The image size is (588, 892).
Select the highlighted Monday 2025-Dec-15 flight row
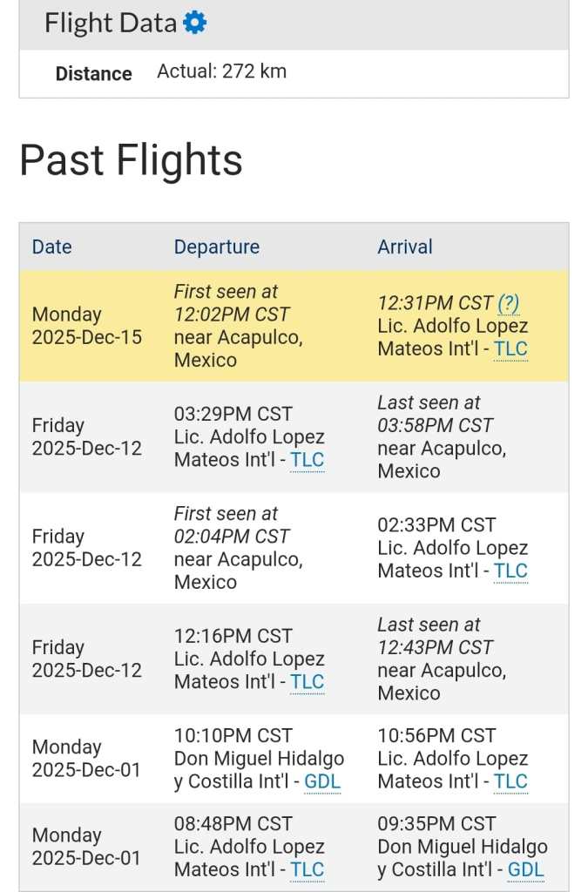click(87, 326)
